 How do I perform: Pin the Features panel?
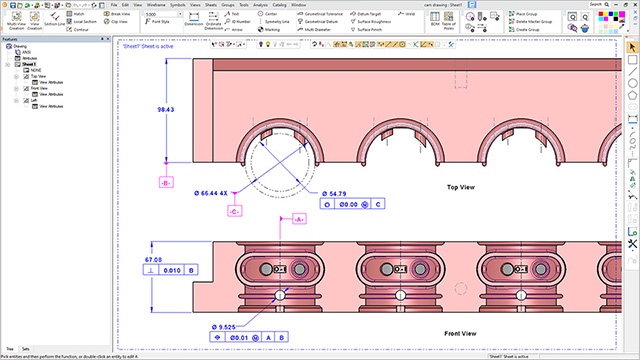tap(102, 39)
